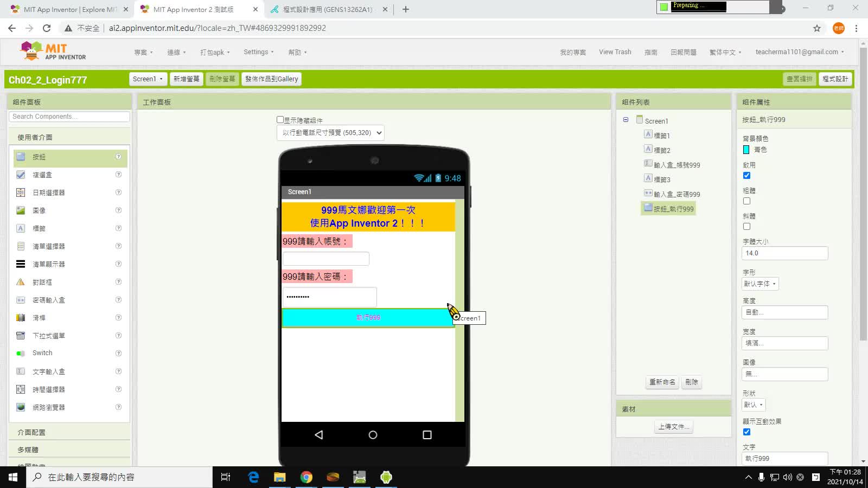Select the Button component icon in palette
The image size is (868, 488).
(x=21, y=157)
